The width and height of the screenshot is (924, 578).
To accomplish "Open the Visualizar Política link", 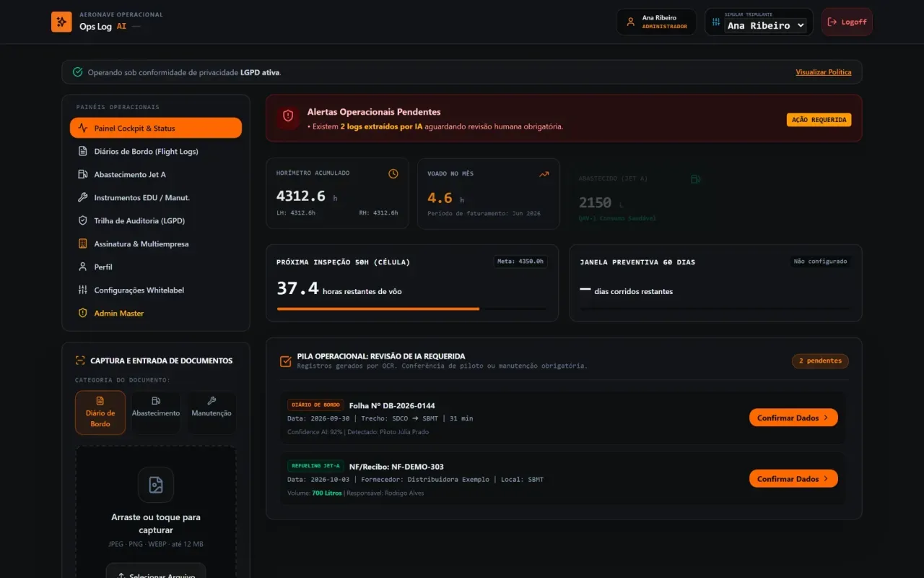I will [x=824, y=72].
